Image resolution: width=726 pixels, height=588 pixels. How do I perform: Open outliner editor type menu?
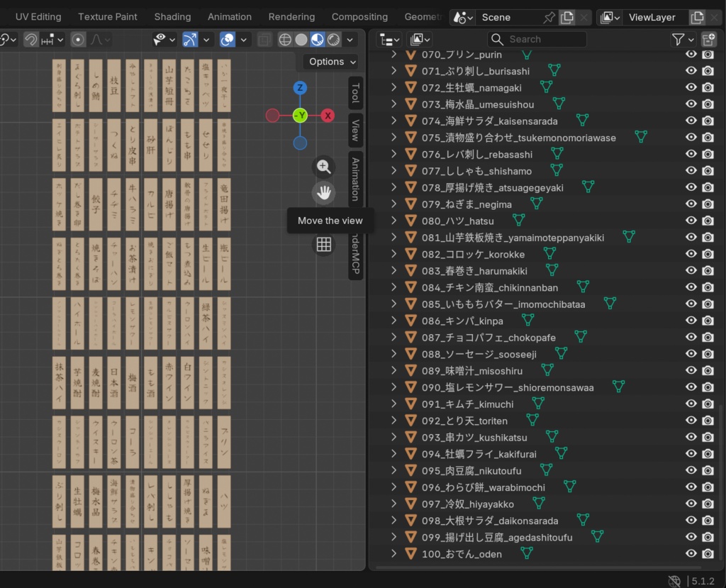click(389, 40)
